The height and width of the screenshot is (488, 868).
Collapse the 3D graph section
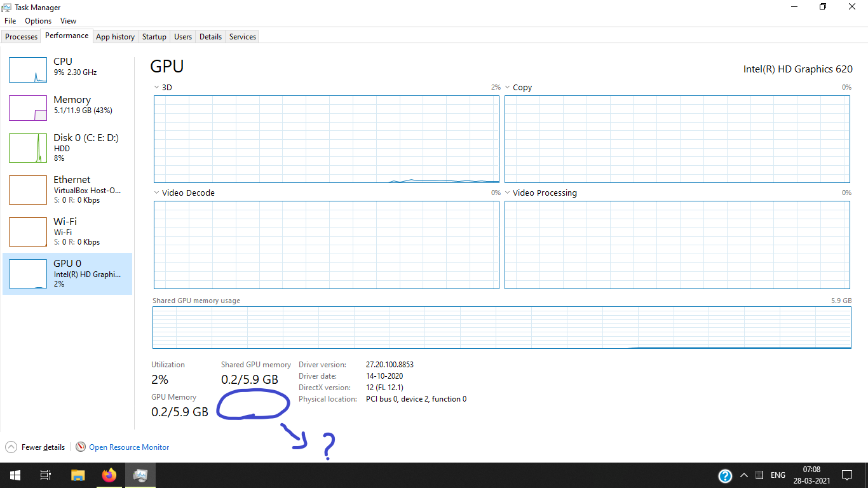(156, 87)
